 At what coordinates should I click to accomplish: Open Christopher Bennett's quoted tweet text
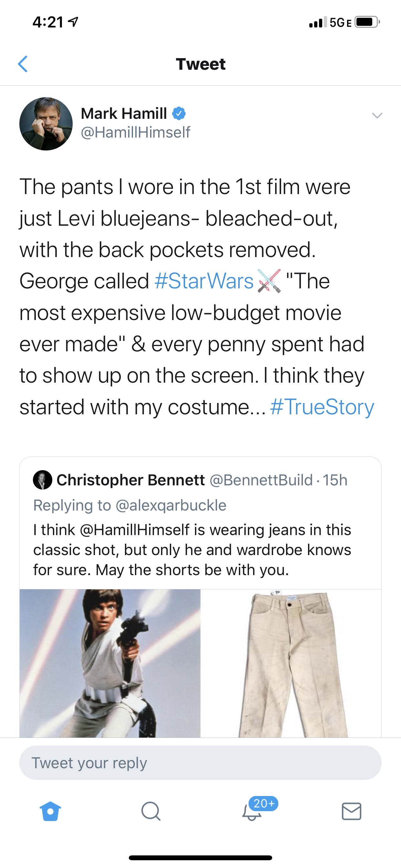(x=192, y=550)
